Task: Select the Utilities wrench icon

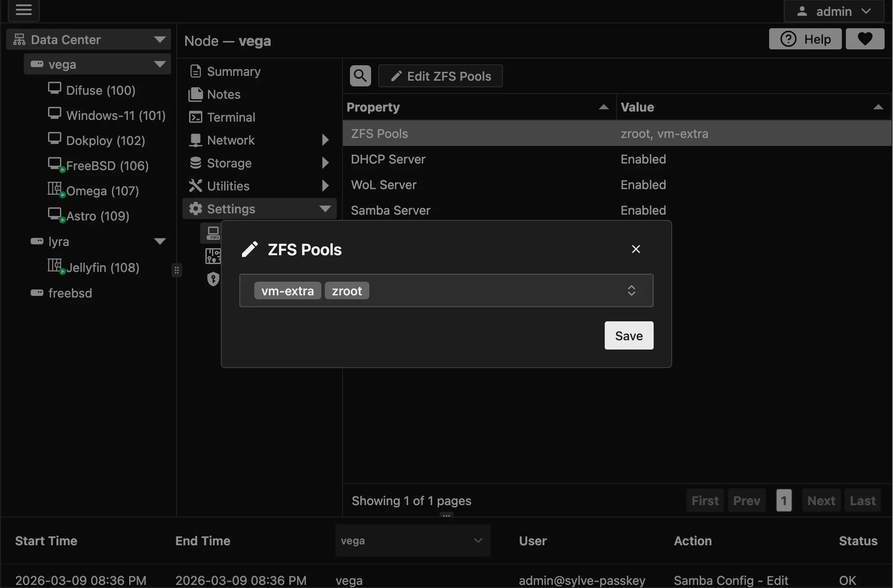Action: [195, 186]
